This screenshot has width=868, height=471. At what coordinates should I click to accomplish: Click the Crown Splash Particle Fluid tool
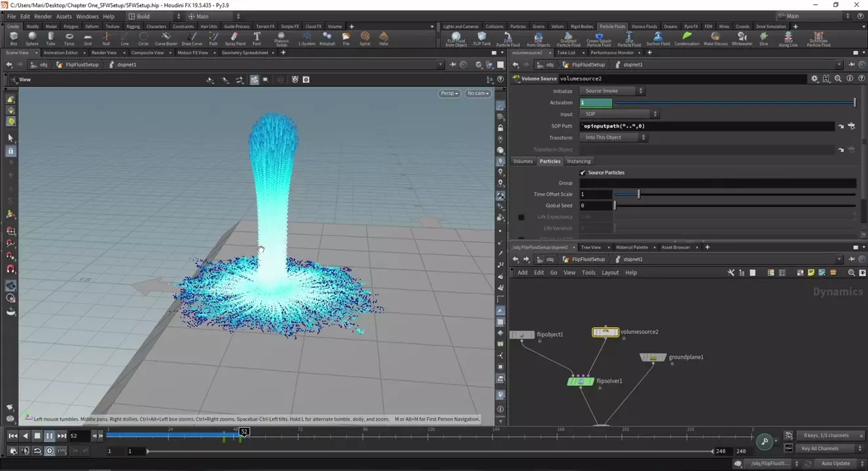point(598,39)
